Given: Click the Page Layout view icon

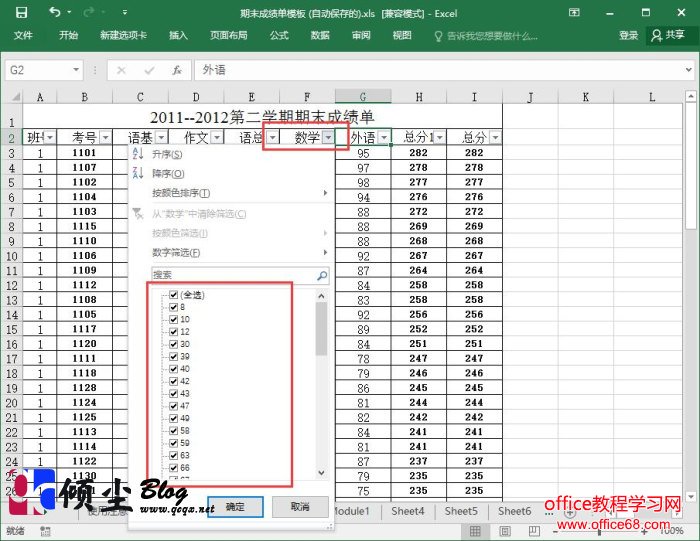Looking at the screenshot, I should point(505,531).
